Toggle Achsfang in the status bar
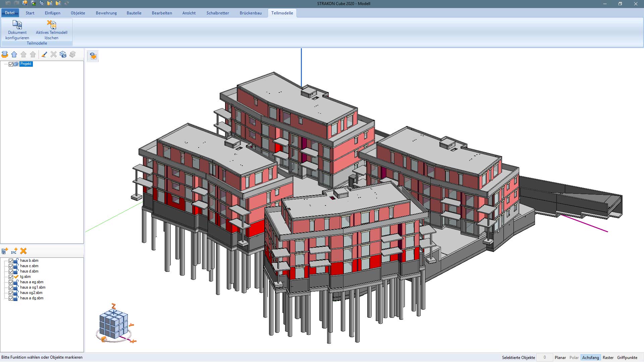Screen dimensions: 644x362 coord(590,358)
